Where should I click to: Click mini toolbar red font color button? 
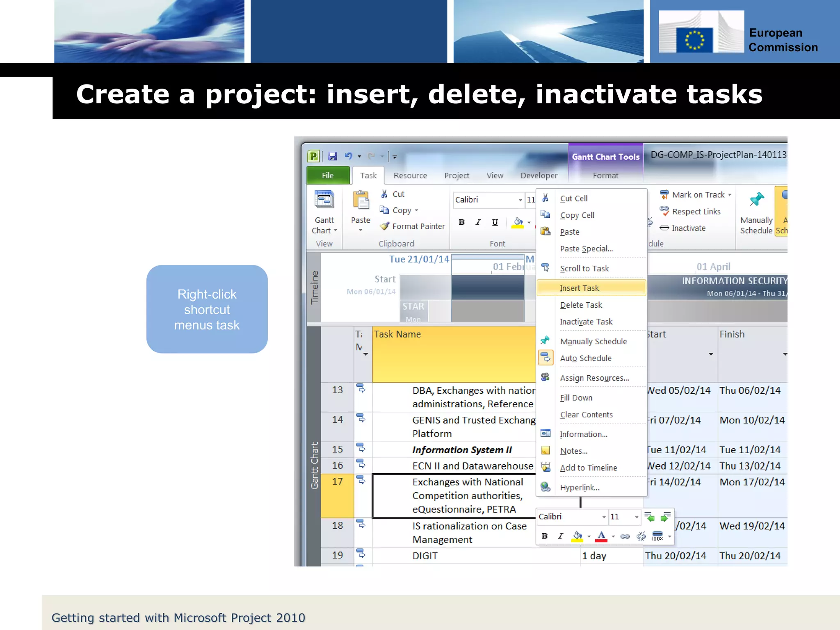(x=601, y=536)
